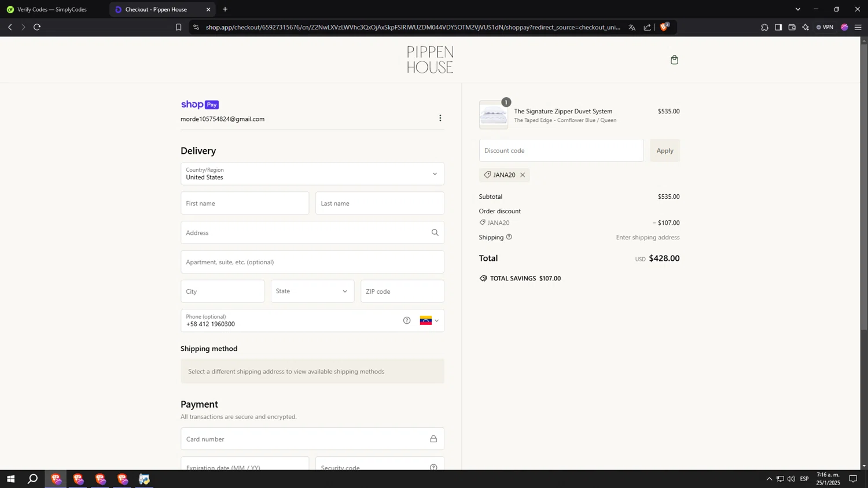Focus the Apartment, suite field

[312, 262]
